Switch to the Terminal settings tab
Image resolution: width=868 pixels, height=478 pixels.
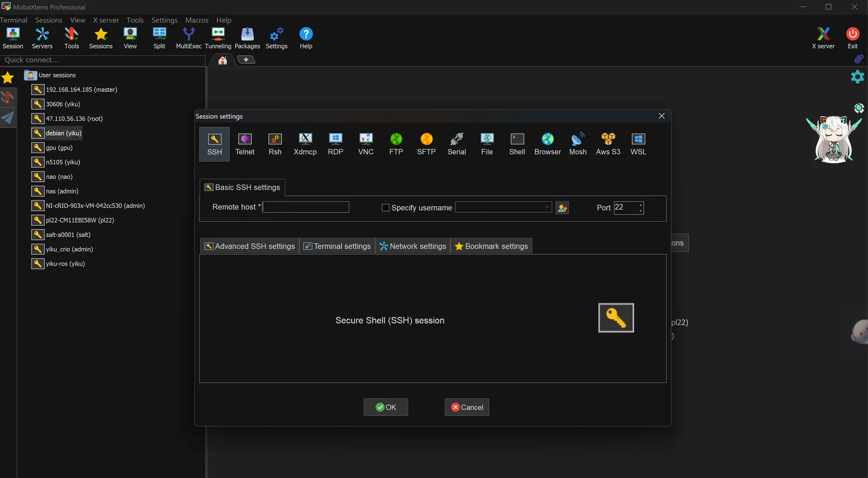(x=337, y=246)
